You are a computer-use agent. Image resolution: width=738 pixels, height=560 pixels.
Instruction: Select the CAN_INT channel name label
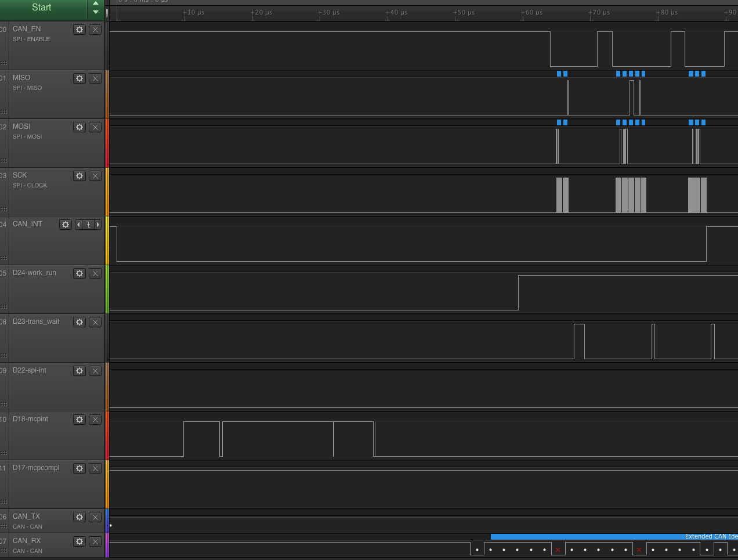click(x=27, y=224)
